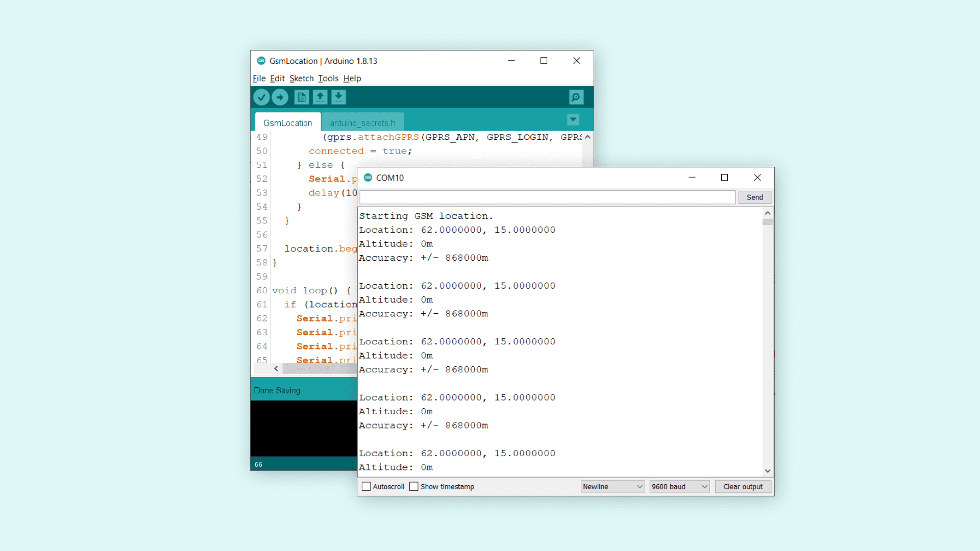
Task: Click the Serial Monitor input field
Action: [547, 196]
